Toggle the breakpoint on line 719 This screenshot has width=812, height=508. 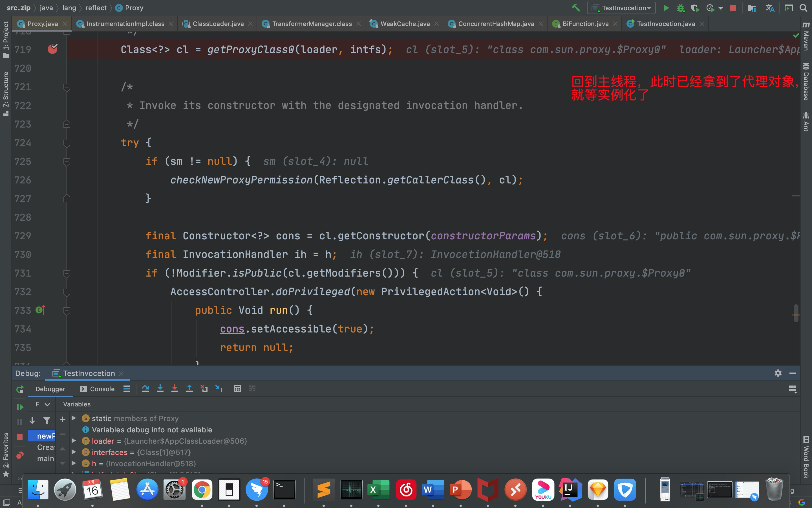click(x=52, y=49)
